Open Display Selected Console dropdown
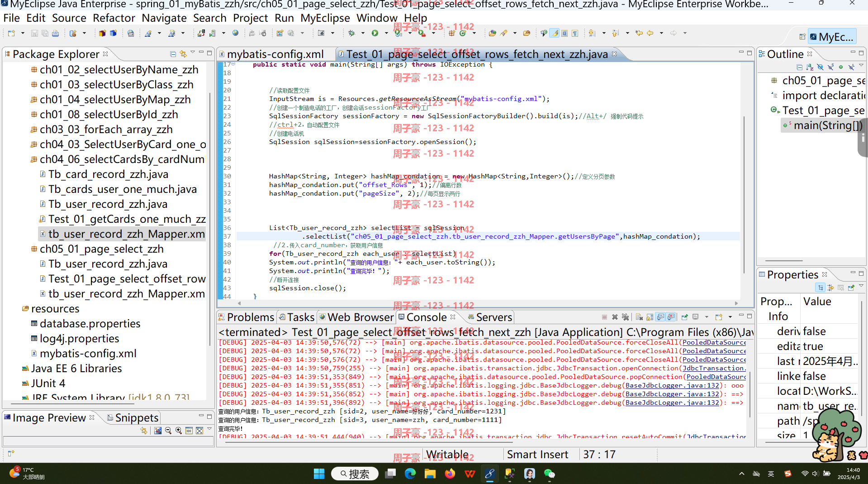Image resolution: width=868 pixels, height=484 pixels. point(707,317)
